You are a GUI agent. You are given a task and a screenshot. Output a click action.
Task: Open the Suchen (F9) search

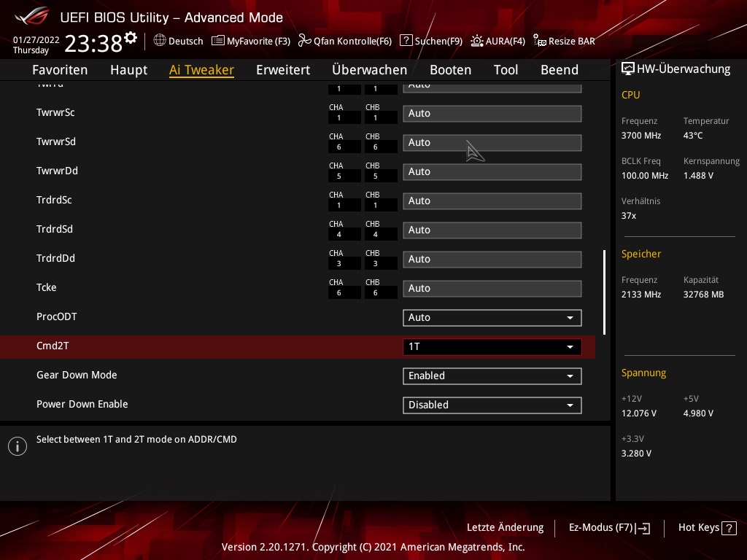406,41
